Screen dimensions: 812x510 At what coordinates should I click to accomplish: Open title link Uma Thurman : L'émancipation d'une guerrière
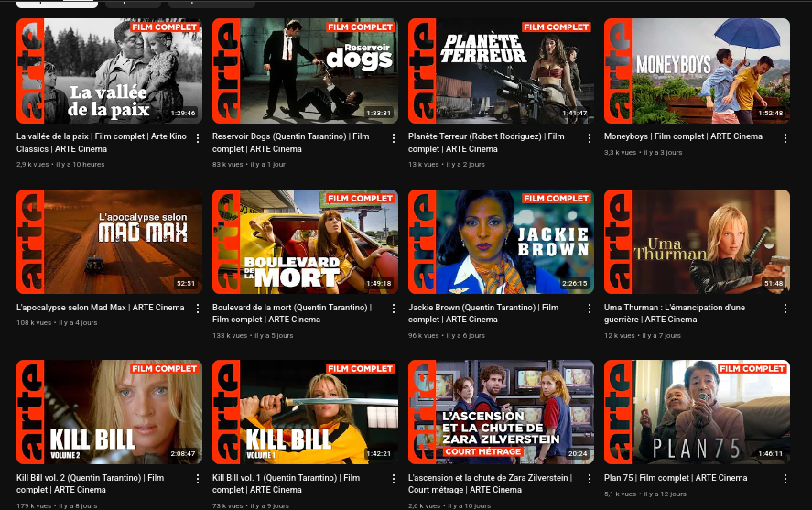(x=675, y=313)
